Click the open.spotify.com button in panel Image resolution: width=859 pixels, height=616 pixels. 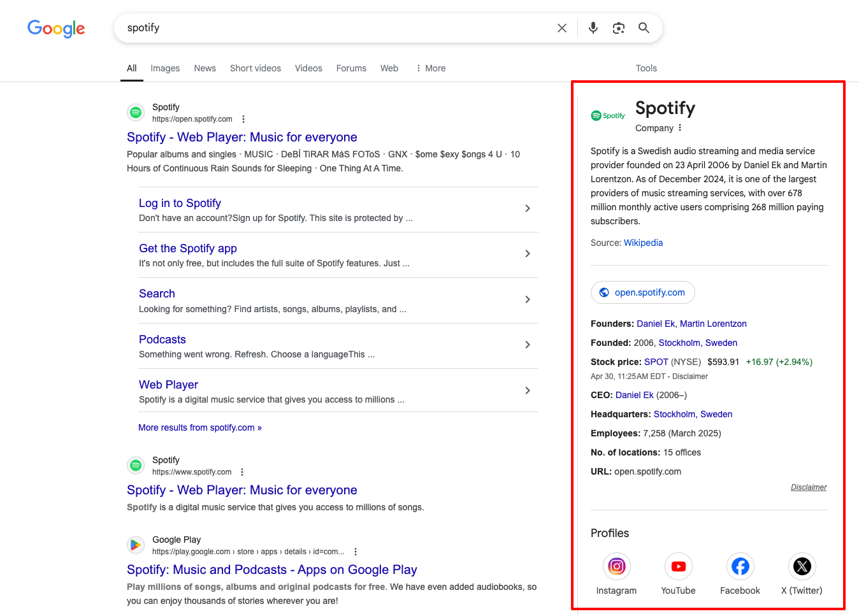[643, 292]
